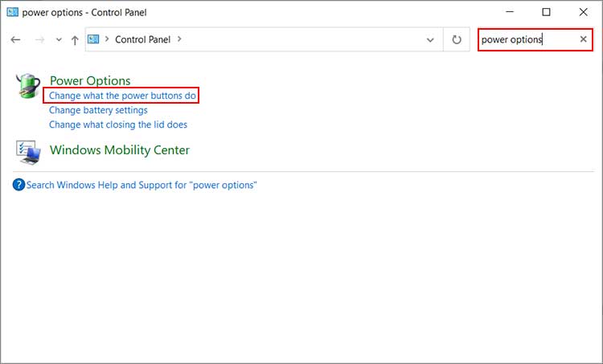This screenshot has height=364, width=603.
Task: Click Control Panel icon in address bar
Action: pos(94,39)
